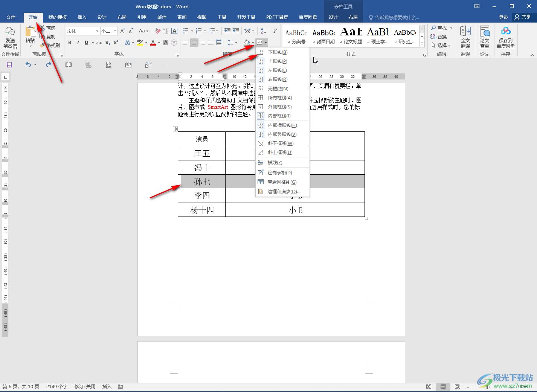Click the tab selector at ruler corner
This screenshot has height=392, width=537.
5,77
